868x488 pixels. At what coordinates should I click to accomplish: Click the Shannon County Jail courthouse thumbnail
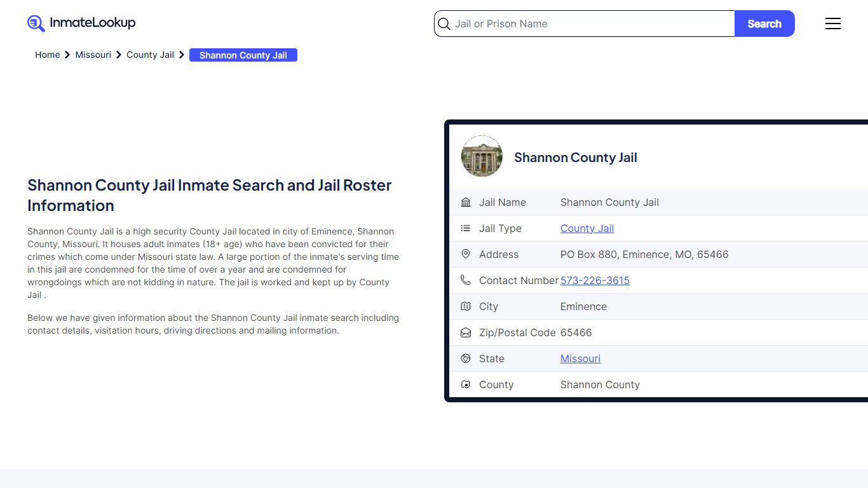(482, 156)
